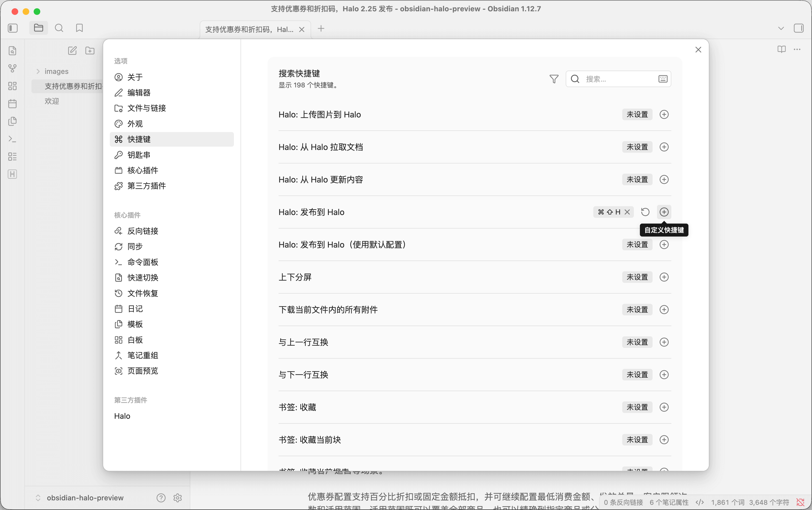Click 未设置 for Halo: 发布到 Halo（使用默认配置）
Viewport: 812px width, 510px height.
click(x=637, y=245)
